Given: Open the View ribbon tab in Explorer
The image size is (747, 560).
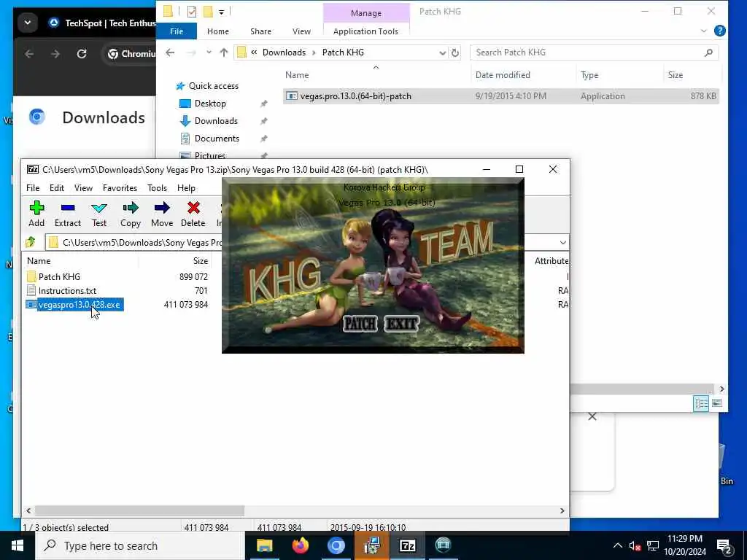Looking at the screenshot, I should [x=301, y=31].
